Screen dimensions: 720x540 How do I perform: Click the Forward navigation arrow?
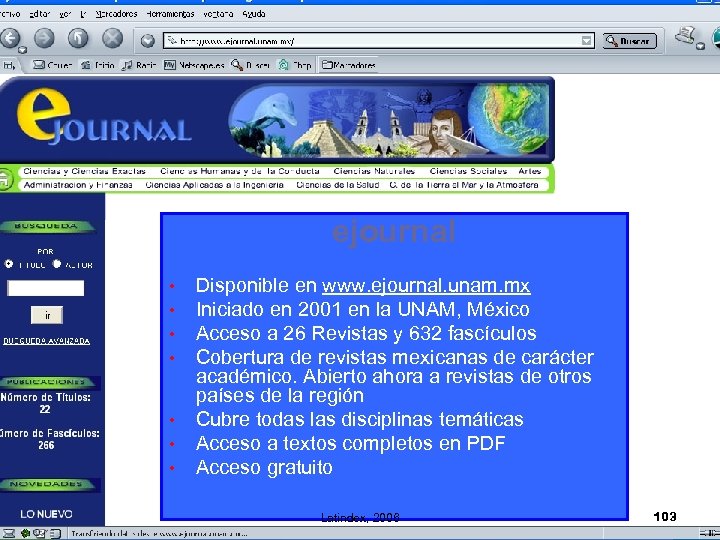[44, 38]
